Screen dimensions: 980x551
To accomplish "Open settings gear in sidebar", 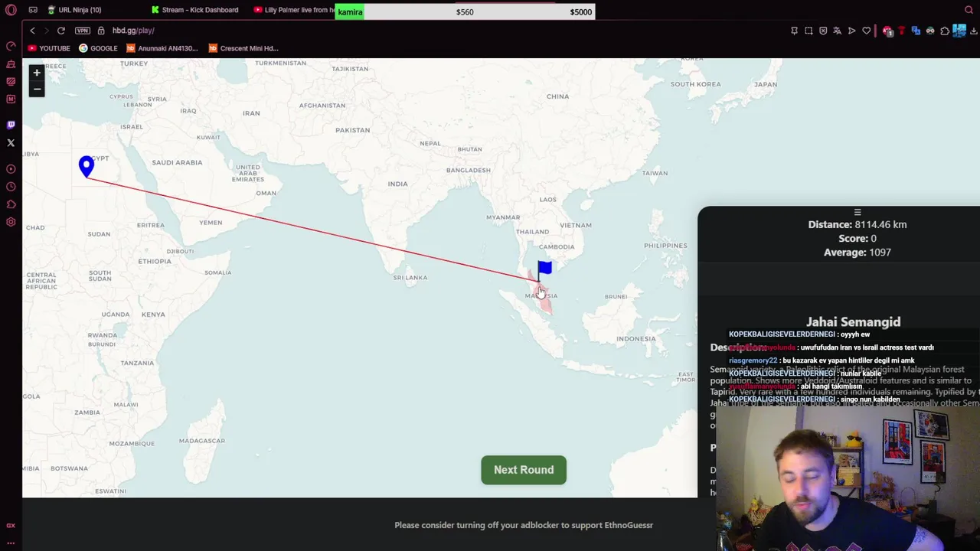I will pos(11,222).
